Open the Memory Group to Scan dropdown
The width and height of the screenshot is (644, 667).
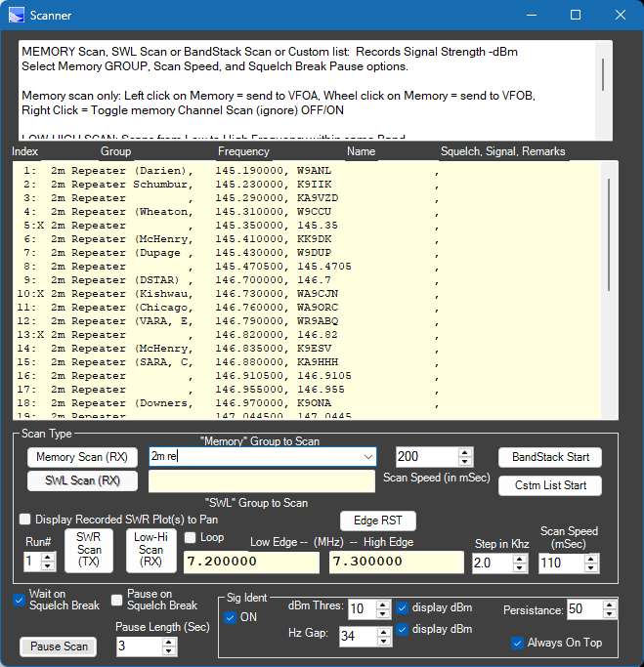click(367, 456)
